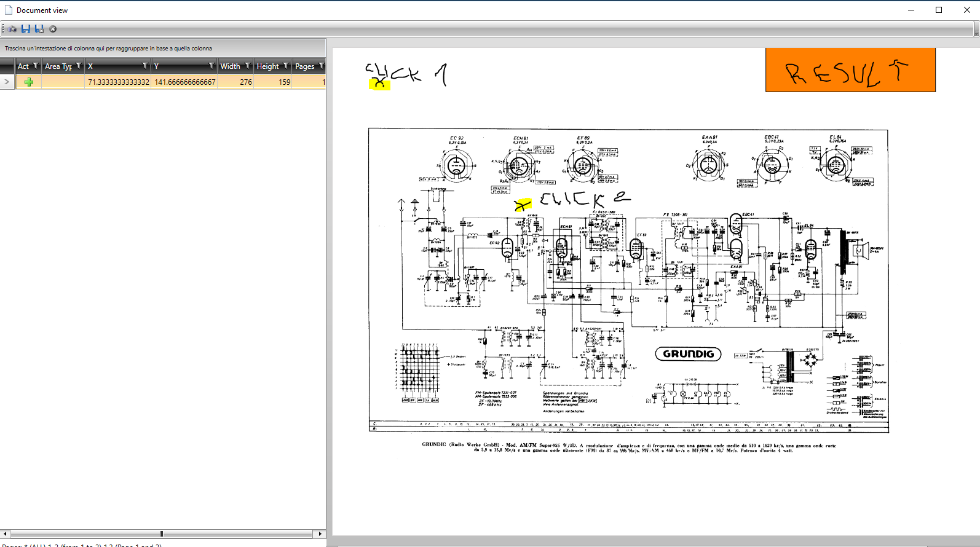Image resolution: width=980 pixels, height=547 pixels.
Task: Open the filter on the Act column
Action: coord(36,66)
